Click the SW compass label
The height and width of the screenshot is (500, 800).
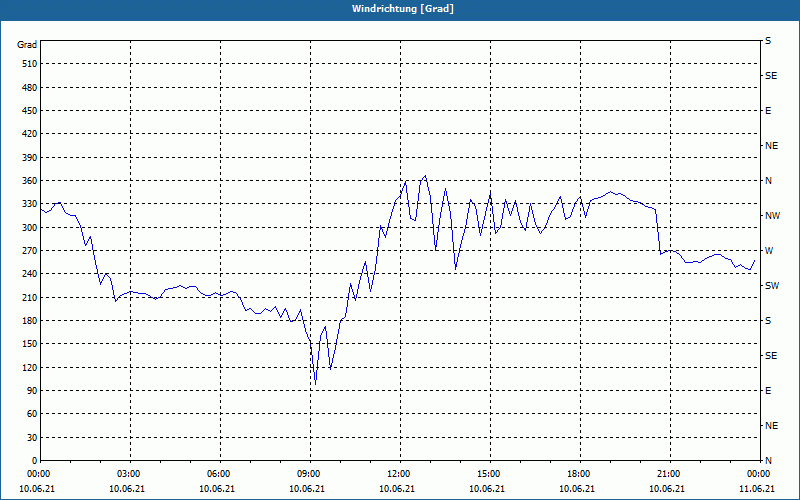[x=772, y=286]
